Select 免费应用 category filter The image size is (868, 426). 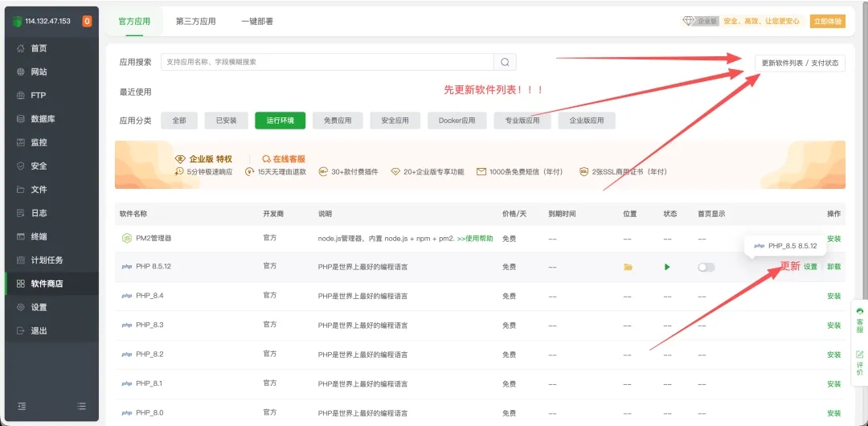pyautogui.click(x=338, y=121)
